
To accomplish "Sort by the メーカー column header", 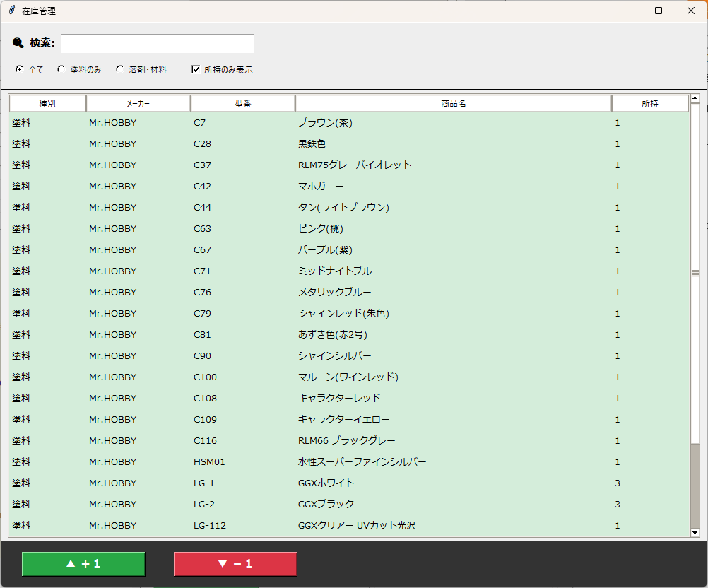I will (x=138, y=104).
